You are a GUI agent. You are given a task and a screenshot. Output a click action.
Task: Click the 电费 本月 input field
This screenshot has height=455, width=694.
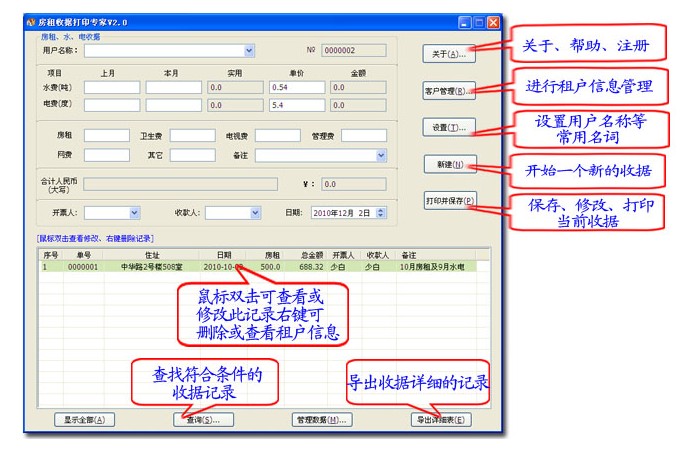(174, 105)
